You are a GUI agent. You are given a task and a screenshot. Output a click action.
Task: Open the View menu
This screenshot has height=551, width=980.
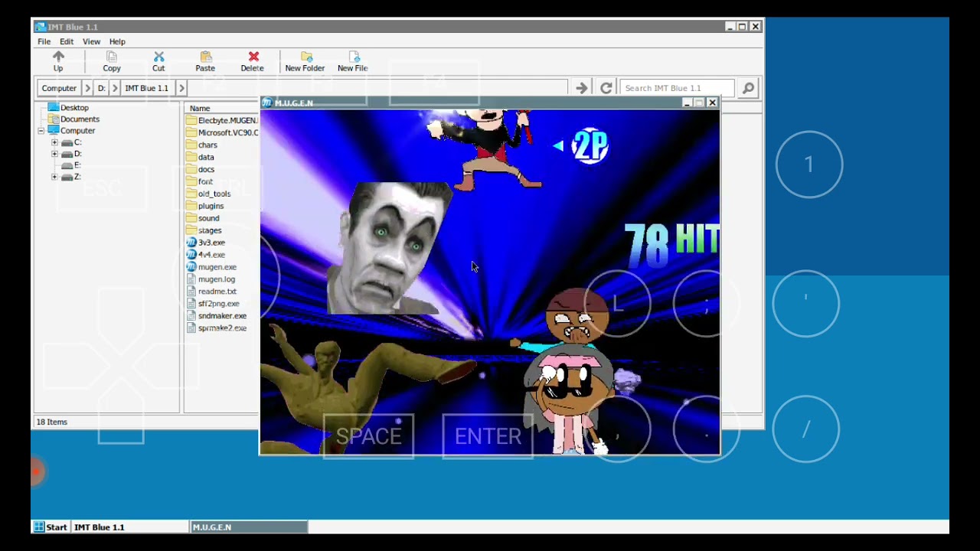coord(91,41)
